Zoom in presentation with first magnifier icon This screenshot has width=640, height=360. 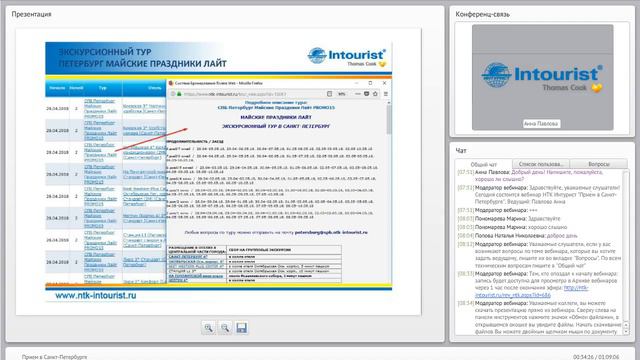click(209, 328)
